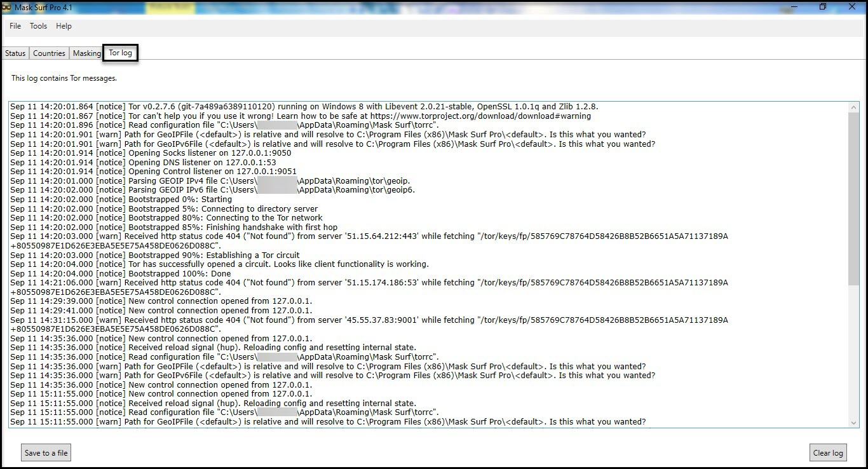Open the Tools menu
Image resolution: width=868 pixels, height=469 pixels.
(x=38, y=26)
